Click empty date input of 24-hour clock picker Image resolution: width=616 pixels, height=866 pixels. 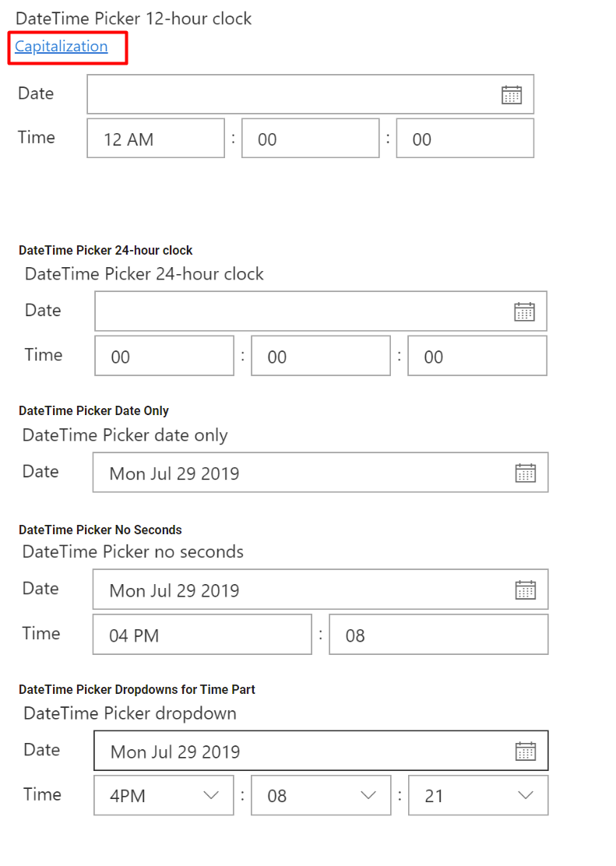pos(304,311)
